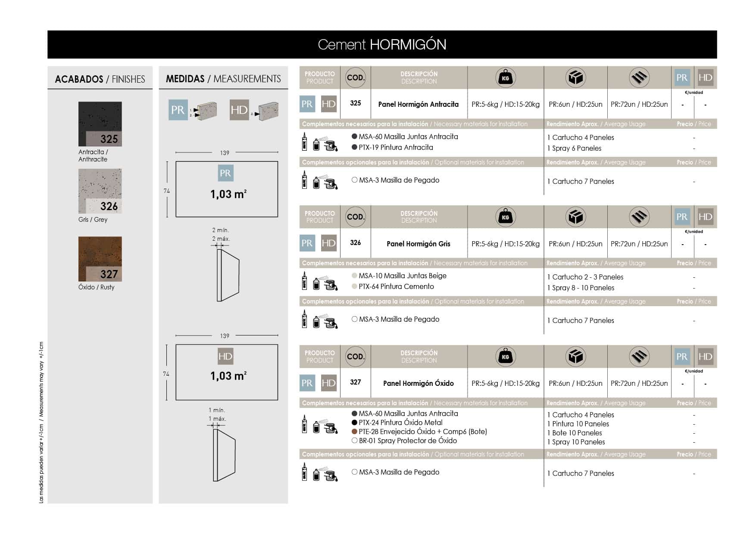Click the HD badge in the Measurements panel header
The width and height of the screenshot is (756, 534).
click(239, 110)
